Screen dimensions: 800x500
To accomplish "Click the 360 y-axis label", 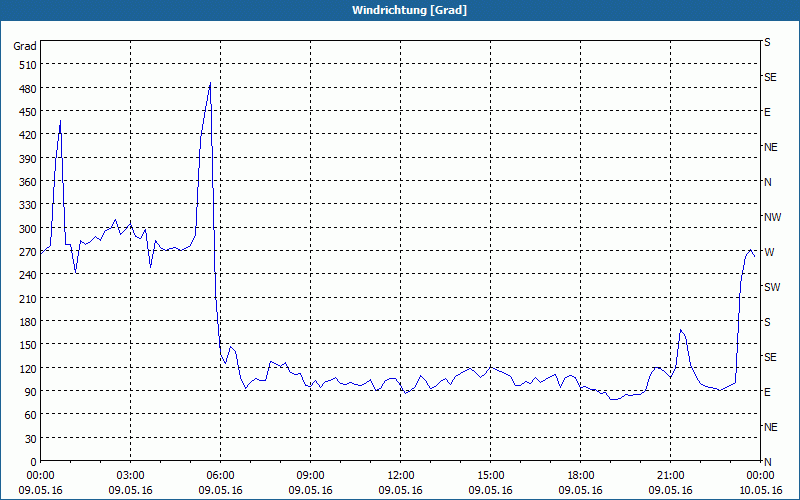I will (28, 182).
